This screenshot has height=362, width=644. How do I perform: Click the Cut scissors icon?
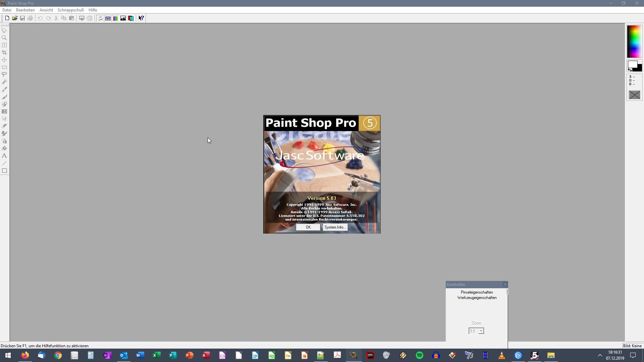pos(56,18)
